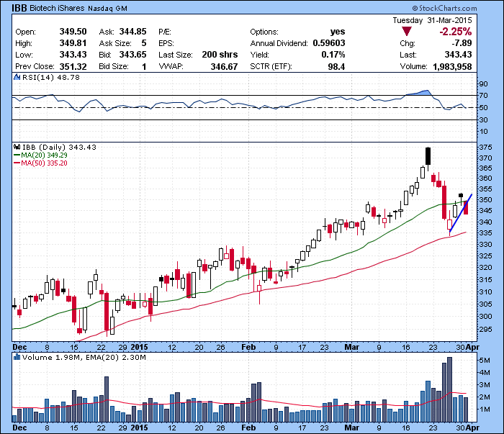
Task: Click the 30 level on the RSI axis
Action: 483,119
